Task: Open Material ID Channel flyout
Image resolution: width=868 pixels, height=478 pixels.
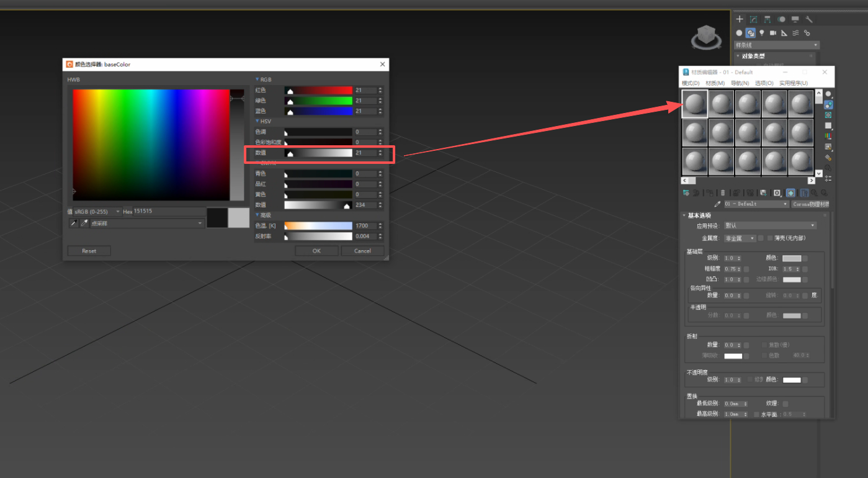Action: [x=777, y=193]
